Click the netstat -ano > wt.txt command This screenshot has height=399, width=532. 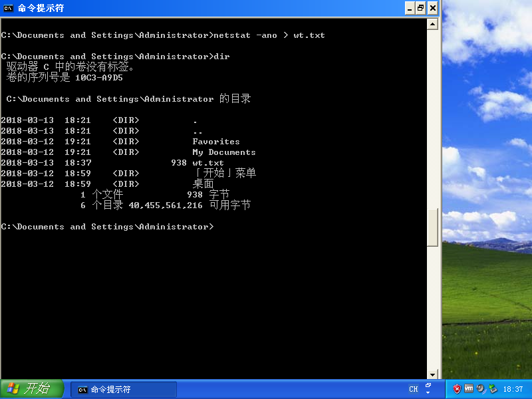[269, 35]
